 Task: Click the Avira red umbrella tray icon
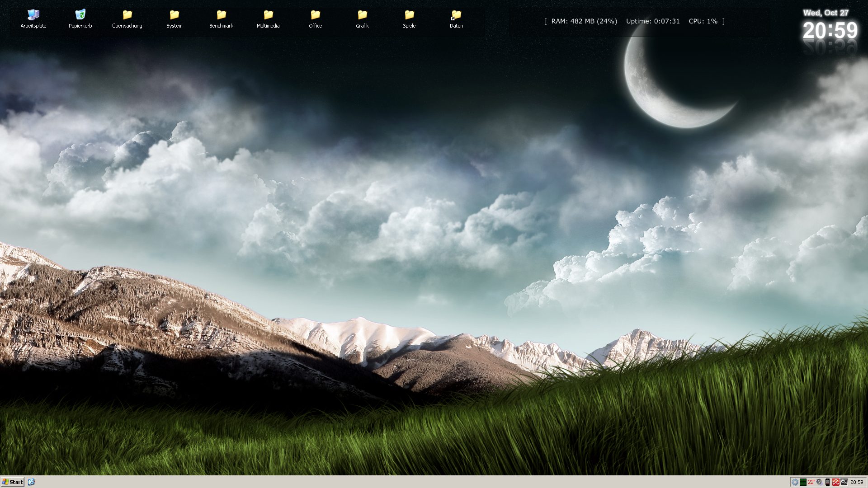(836, 482)
